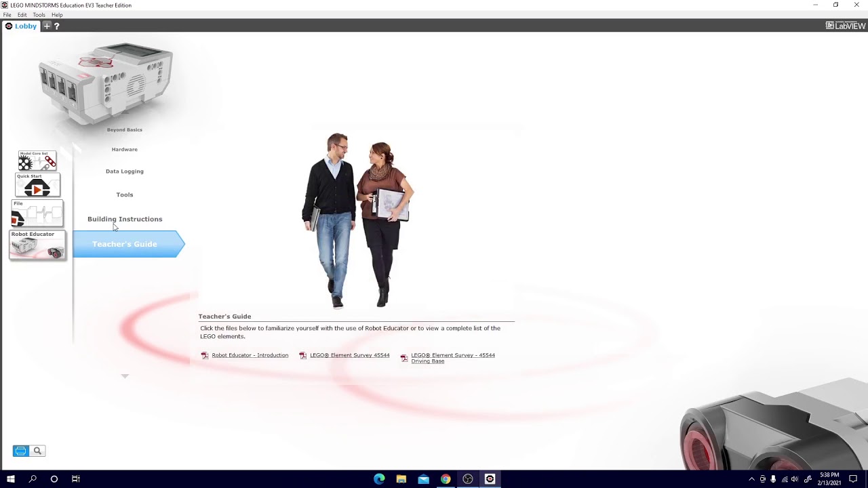Screen dimensions: 868x488
Task: Select Hardware in the category list
Action: [x=125, y=149]
